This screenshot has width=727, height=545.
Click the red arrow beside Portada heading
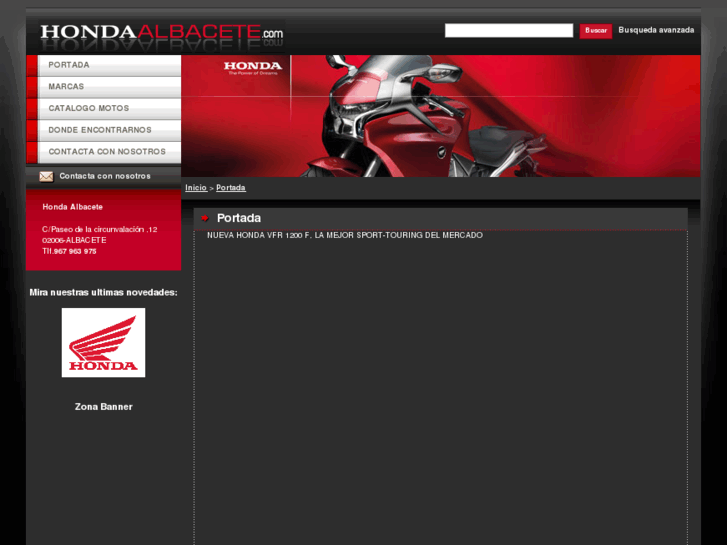click(205, 218)
